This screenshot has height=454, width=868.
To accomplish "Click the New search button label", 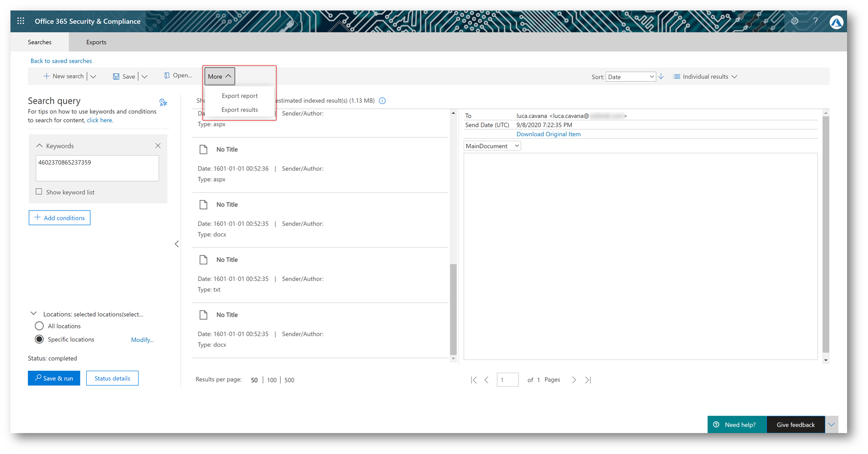I will click(x=68, y=76).
